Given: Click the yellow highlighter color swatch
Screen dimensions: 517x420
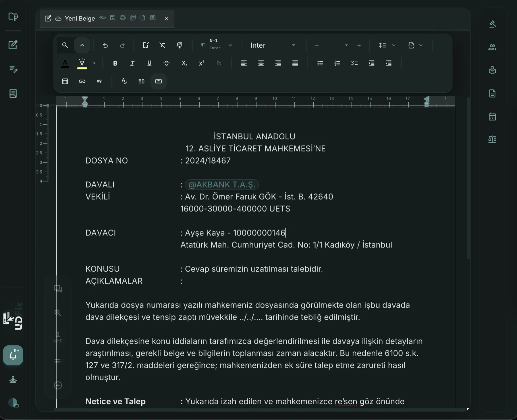Looking at the screenshot, I should point(82,63).
